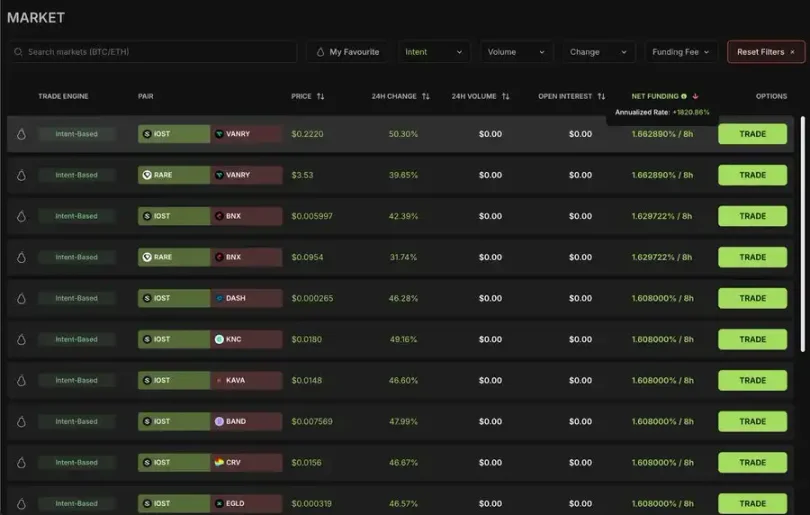Sort by Open Interest arrows icon
Viewport: 810px width, 515px height.
(601, 96)
